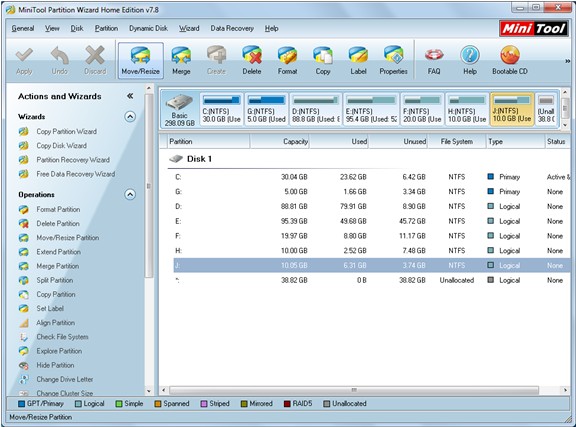This screenshot has height=427, width=576.
Task: Open the FAQ lifebuoy icon
Action: 434,61
